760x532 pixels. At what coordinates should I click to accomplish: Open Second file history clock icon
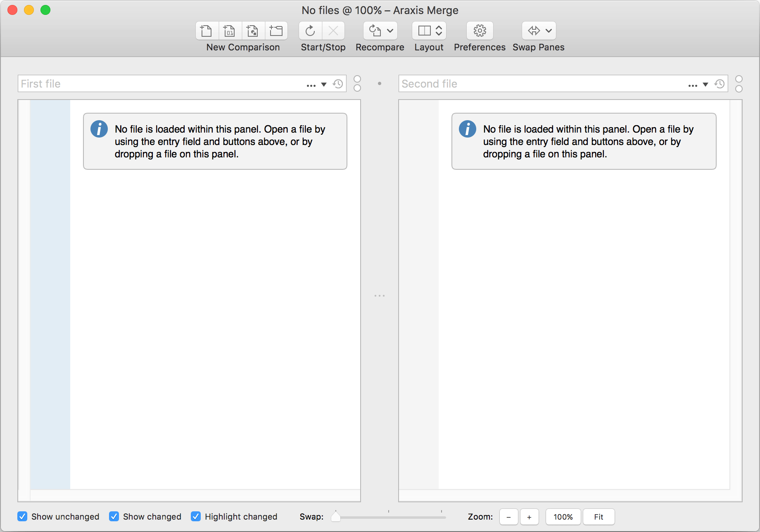(720, 84)
